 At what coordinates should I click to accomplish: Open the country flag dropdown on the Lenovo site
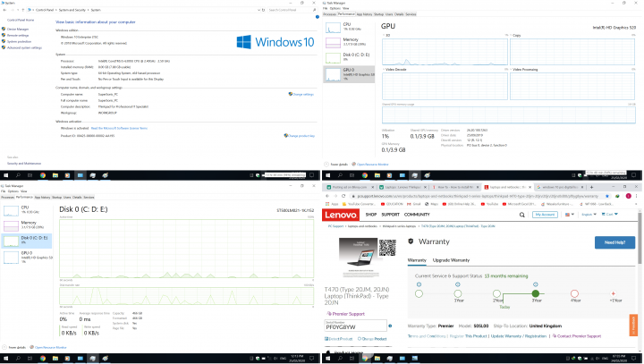[x=569, y=214]
